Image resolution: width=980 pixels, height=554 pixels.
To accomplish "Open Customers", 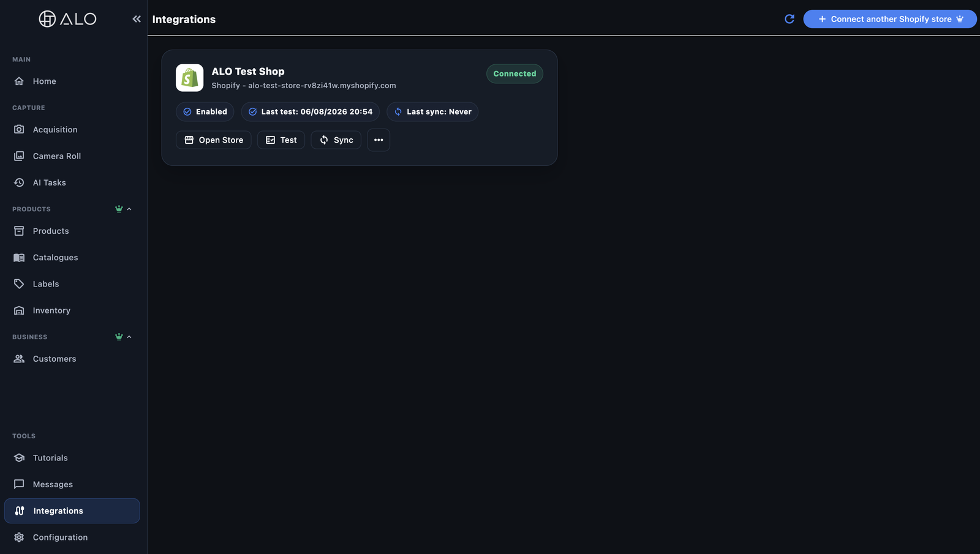I will pos(72,359).
